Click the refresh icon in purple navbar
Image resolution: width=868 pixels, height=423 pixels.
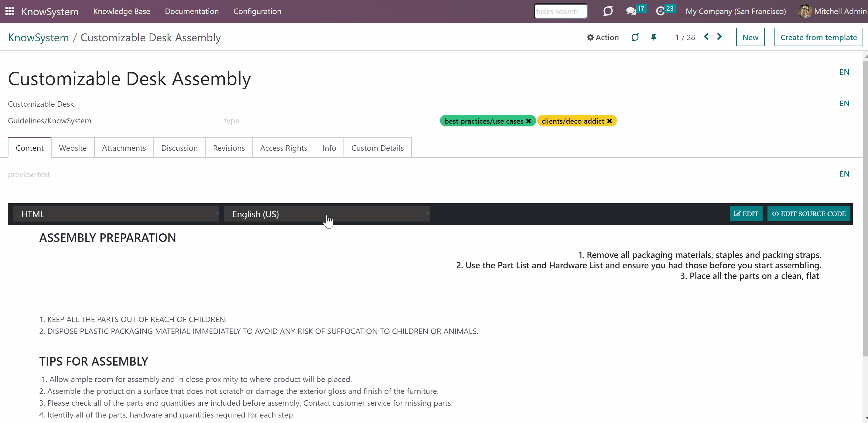point(608,11)
